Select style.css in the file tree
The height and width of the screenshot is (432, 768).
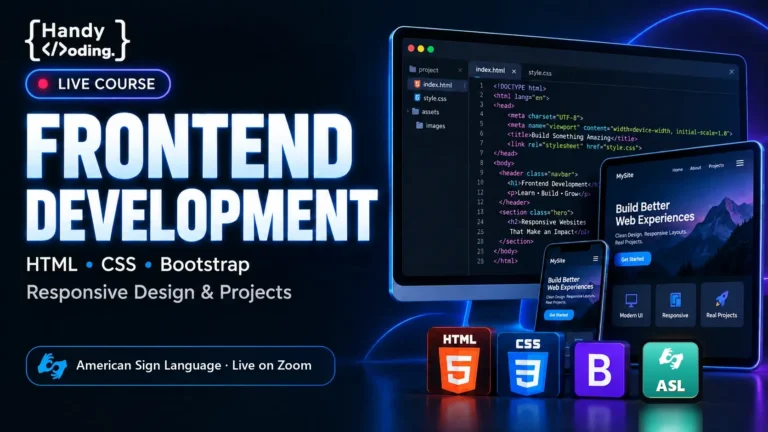430,98
